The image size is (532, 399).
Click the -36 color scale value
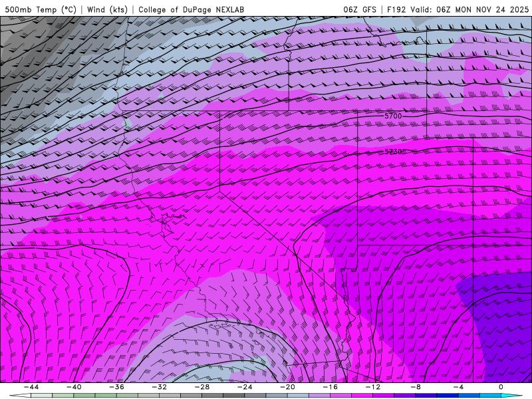pyautogui.click(x=117, y=387)
